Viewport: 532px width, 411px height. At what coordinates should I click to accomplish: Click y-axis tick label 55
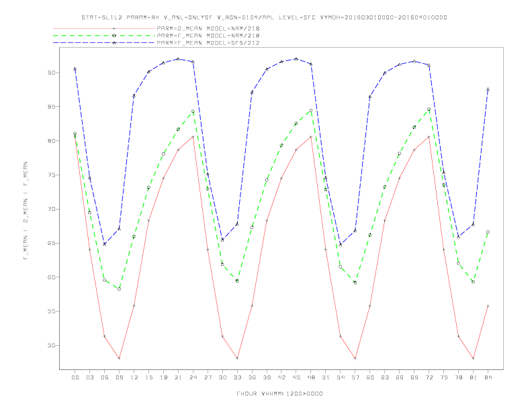51,312
